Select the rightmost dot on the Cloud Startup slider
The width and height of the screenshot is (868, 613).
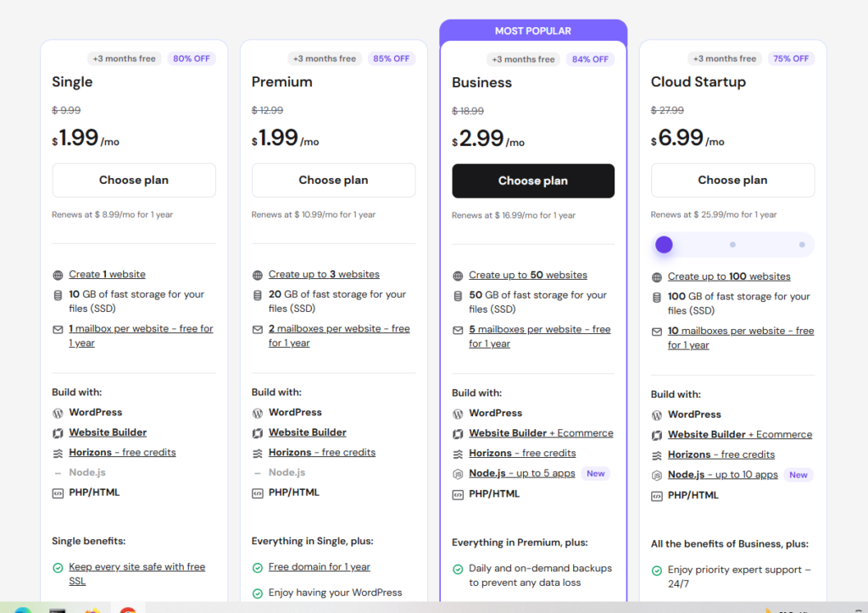click(802, 245)
